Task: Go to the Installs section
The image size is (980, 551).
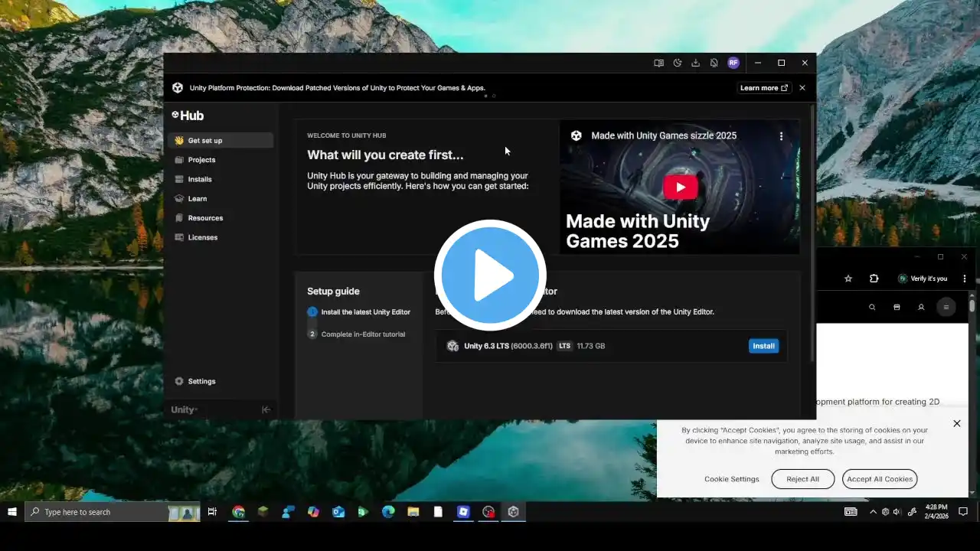Action: [x=200, y=179]
